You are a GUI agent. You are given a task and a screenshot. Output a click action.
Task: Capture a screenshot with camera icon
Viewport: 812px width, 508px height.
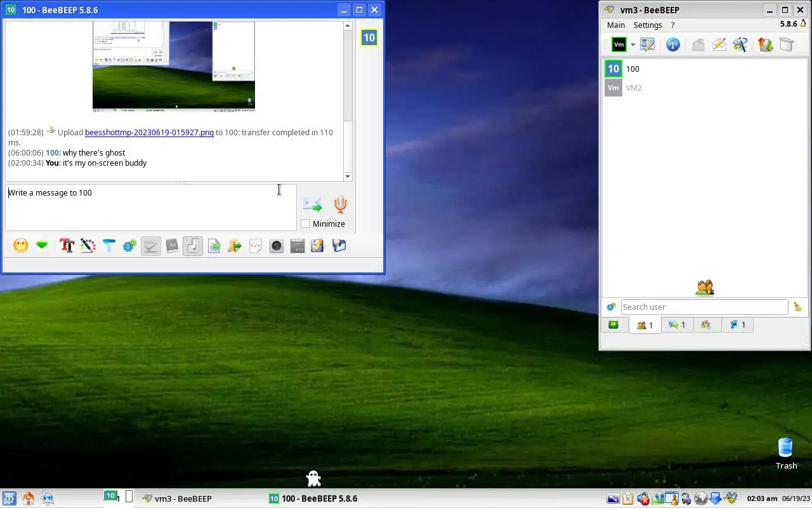277,246
